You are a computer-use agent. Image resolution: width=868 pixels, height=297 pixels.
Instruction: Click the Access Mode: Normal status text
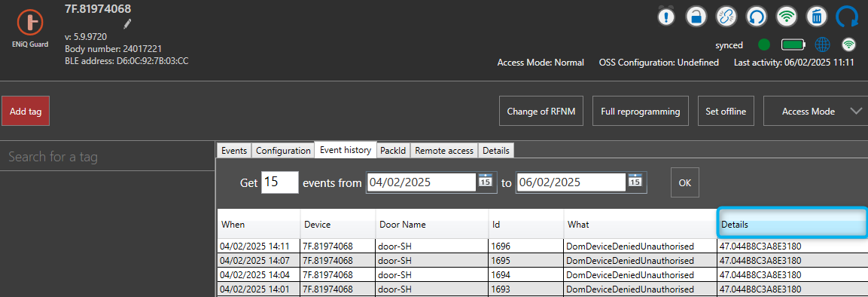[541, 63]
